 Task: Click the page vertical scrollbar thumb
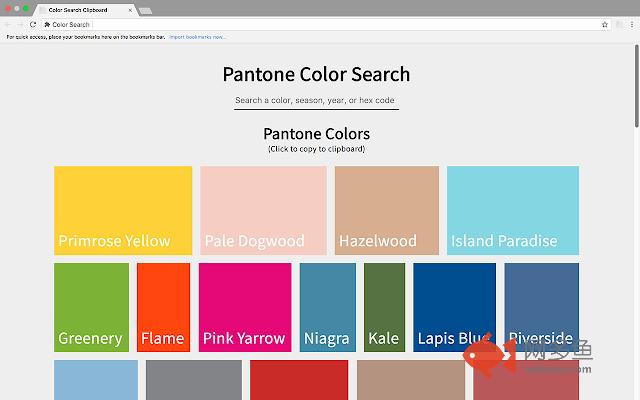(636, 86)
